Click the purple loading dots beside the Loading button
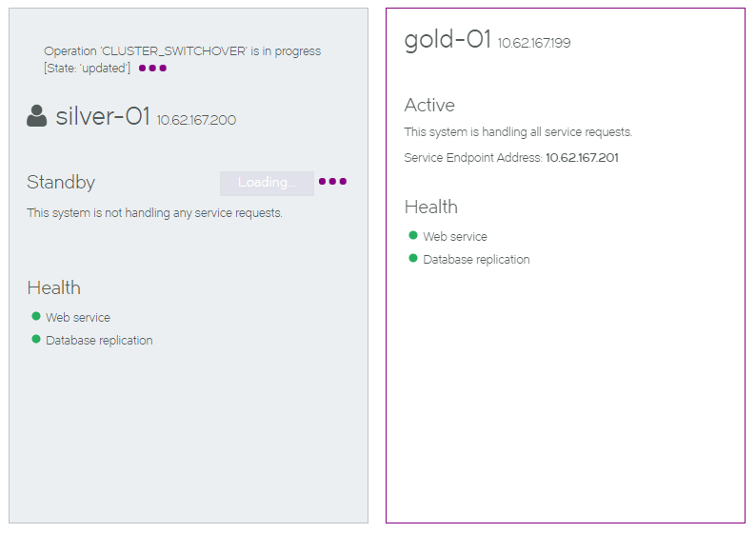The height and width of the screenshot is (533, 756). click(332, 181)
